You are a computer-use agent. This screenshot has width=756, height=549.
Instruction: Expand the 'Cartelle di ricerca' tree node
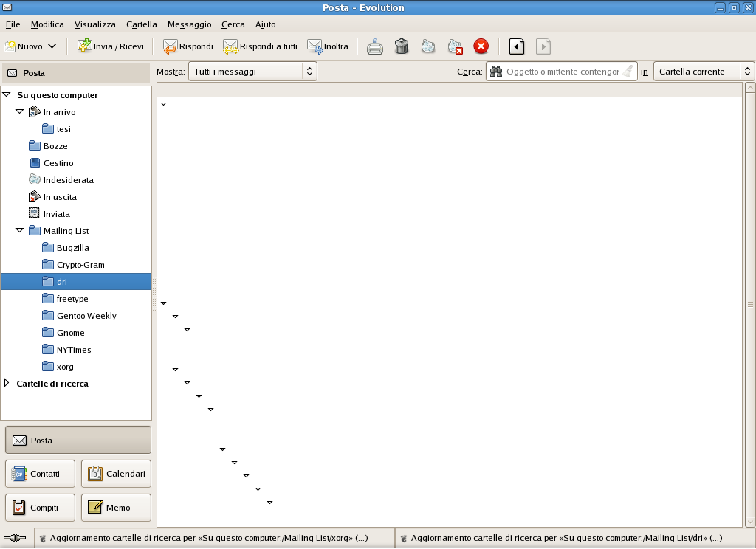(7, 384)
